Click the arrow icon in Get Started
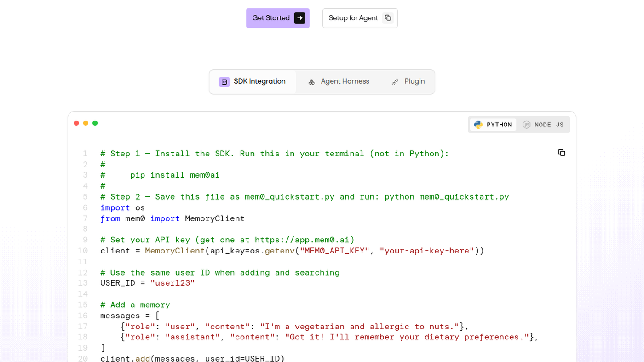 tap(299, 18)
